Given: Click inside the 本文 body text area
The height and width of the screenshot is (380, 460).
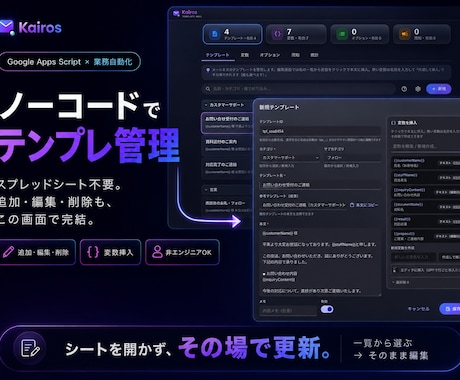Looking at the screenshot, I should (320, 262).
